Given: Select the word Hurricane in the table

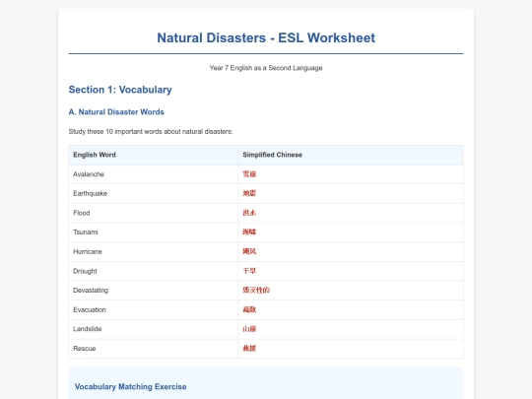Looking at the screenshot, I should [x=88, y=252].
